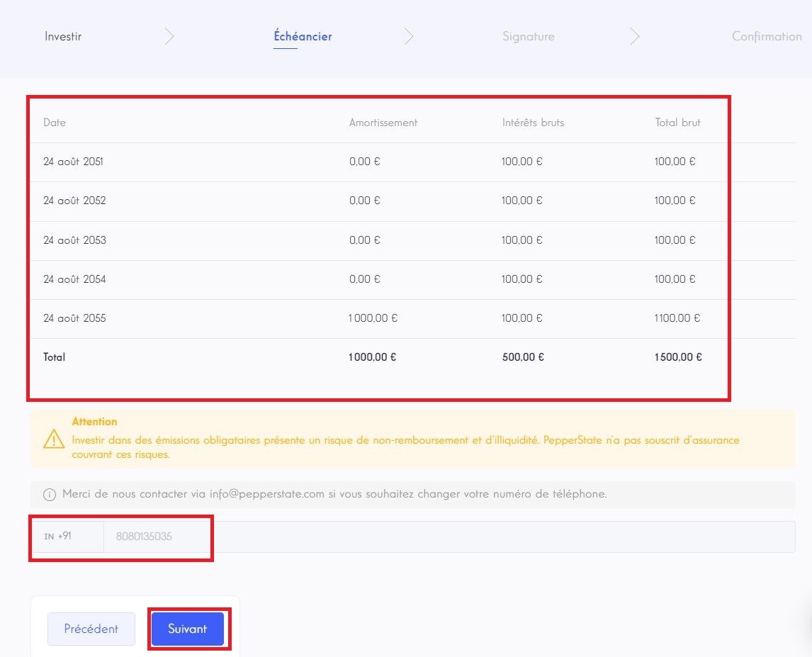Click the date 24 août 2054
Image resolution: width=812 pixels, height=657 pixels.
pos(74,279)
